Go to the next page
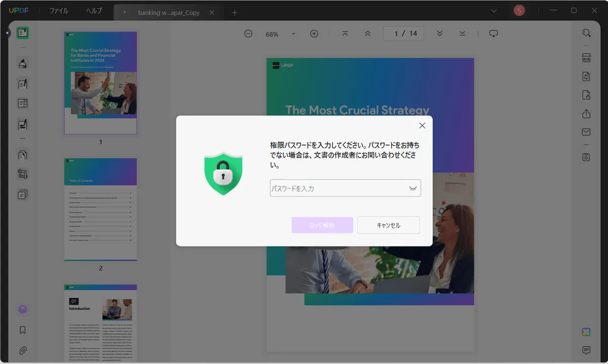608x364 pixels. 440,33
